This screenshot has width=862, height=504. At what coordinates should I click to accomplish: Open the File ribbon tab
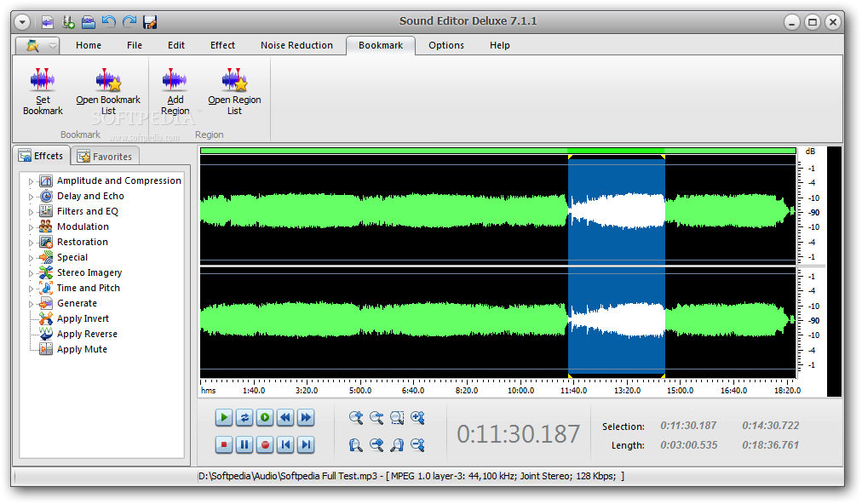(x=134, y=46)
